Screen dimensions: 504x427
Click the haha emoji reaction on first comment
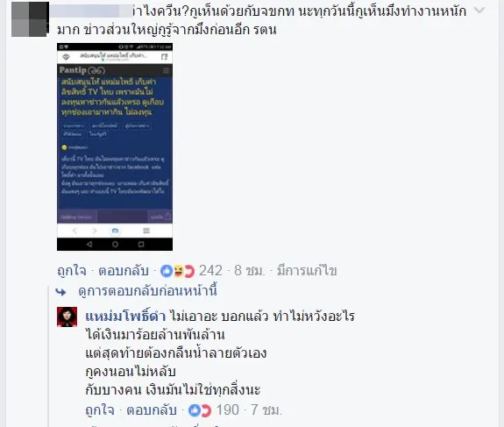point(178,271)
